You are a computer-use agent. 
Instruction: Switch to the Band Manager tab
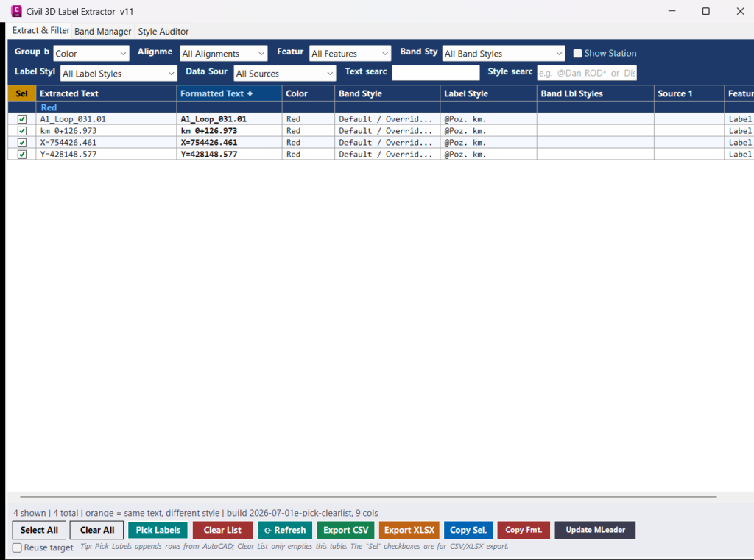tap(102, 31)
